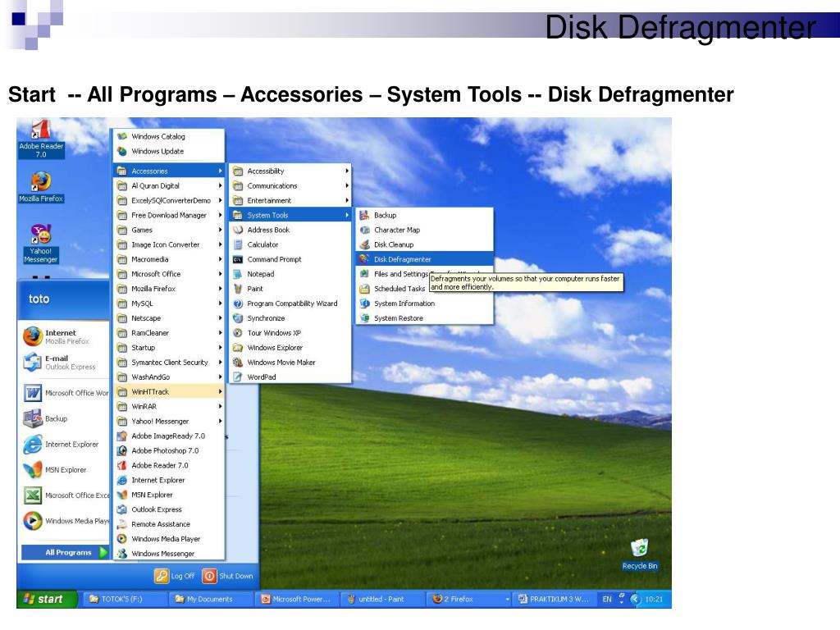Click the Paint icon in the Accessories menu
The width and height of the screenshot is (840, 630).
click(238, 289)
